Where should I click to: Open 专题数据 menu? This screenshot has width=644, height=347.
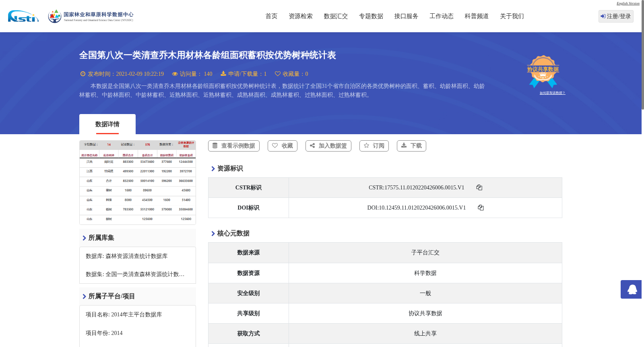click(x=371, y=16)
